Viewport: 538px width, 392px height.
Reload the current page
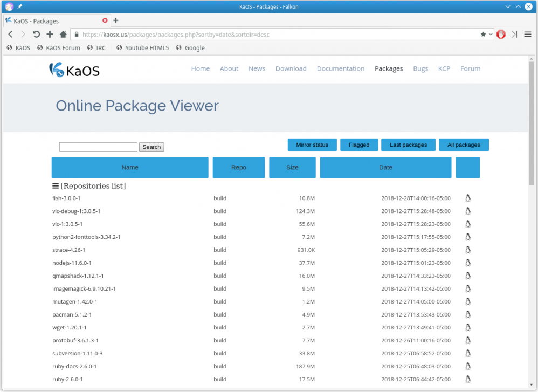[36, 35]
